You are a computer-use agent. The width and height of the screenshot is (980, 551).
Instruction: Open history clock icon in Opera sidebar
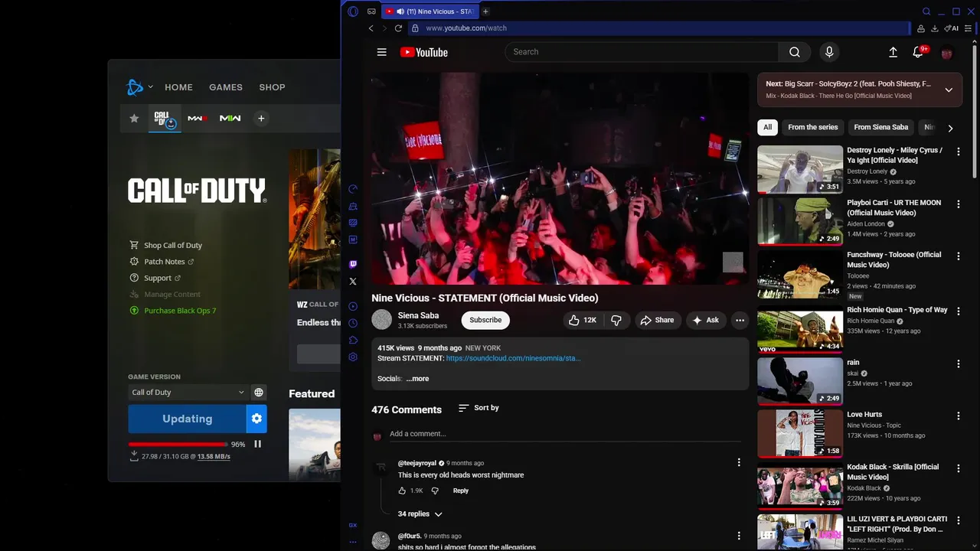point(353,323)
